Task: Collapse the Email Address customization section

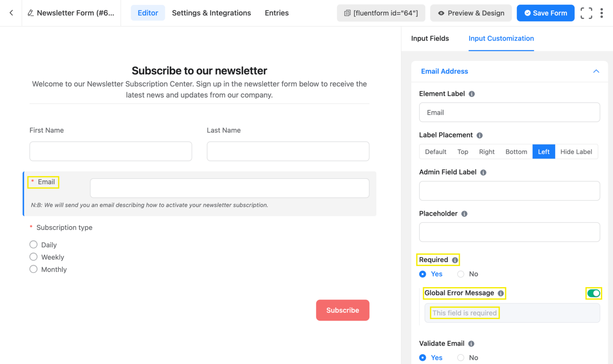Action: tap(596, 71)
